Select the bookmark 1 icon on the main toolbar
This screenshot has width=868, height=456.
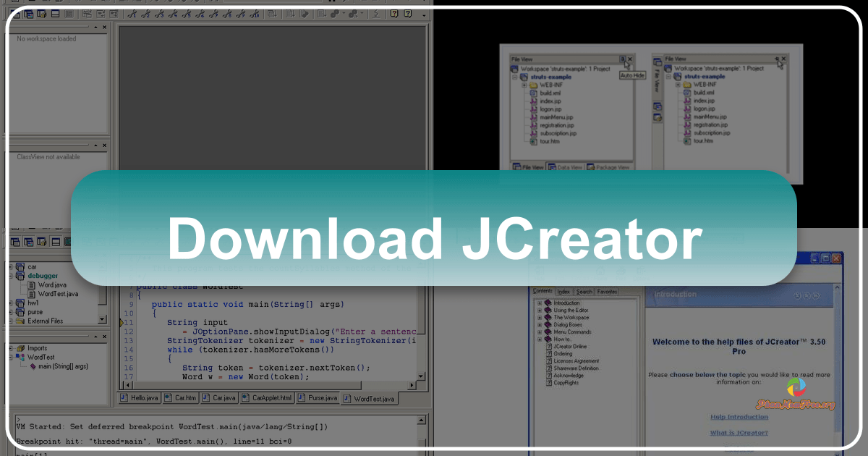pos(132,14)
